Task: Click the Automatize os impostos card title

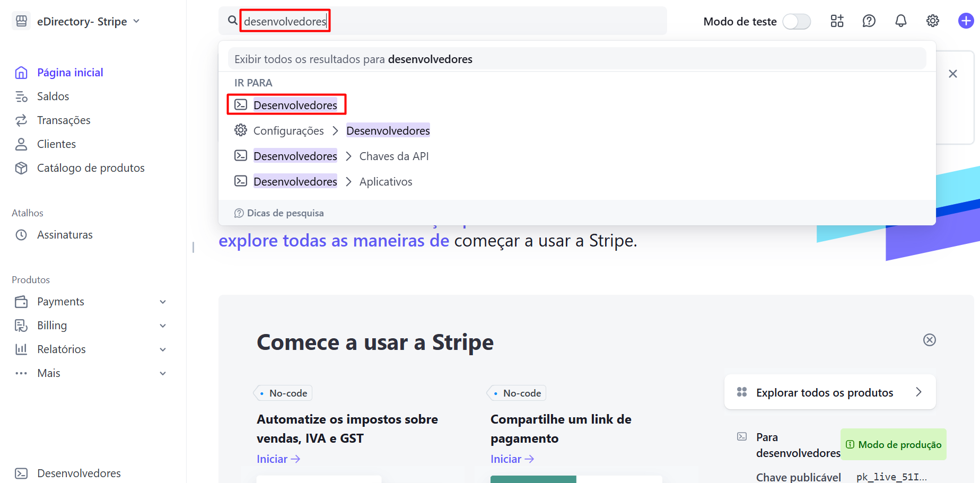Action: pyautogui.click(x=347, y=429)
